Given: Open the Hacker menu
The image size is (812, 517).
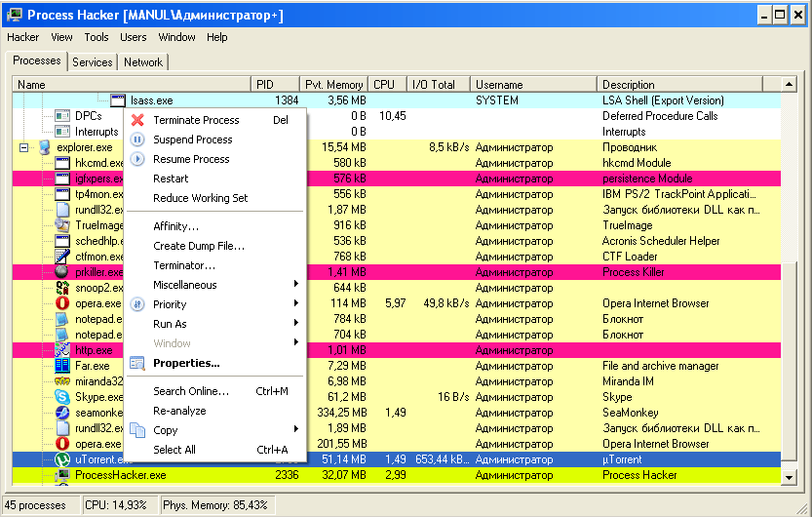Looking at the screenshot, I should click(22, 37).
